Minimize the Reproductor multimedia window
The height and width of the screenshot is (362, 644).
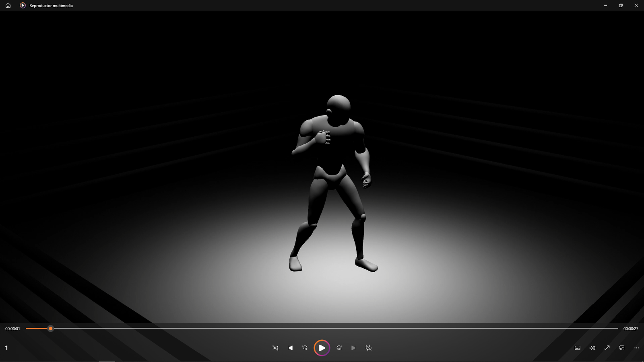coord(605,5)
